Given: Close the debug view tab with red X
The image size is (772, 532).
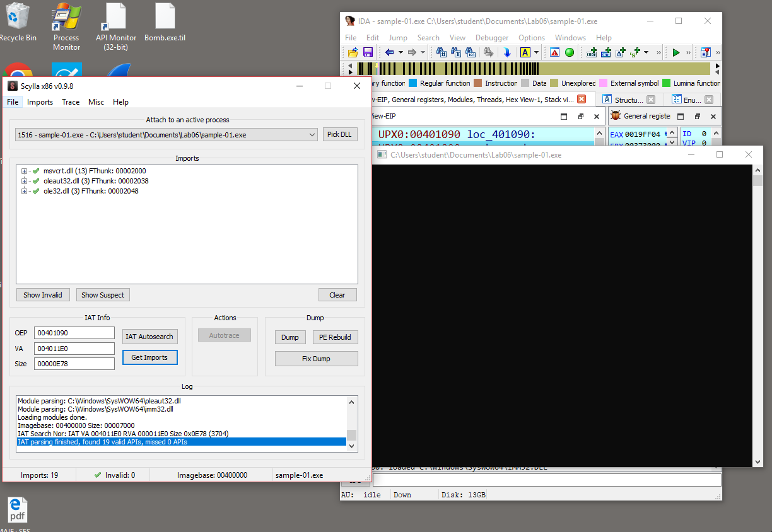Looking at the screenshot, I should [x=582, y=99].
